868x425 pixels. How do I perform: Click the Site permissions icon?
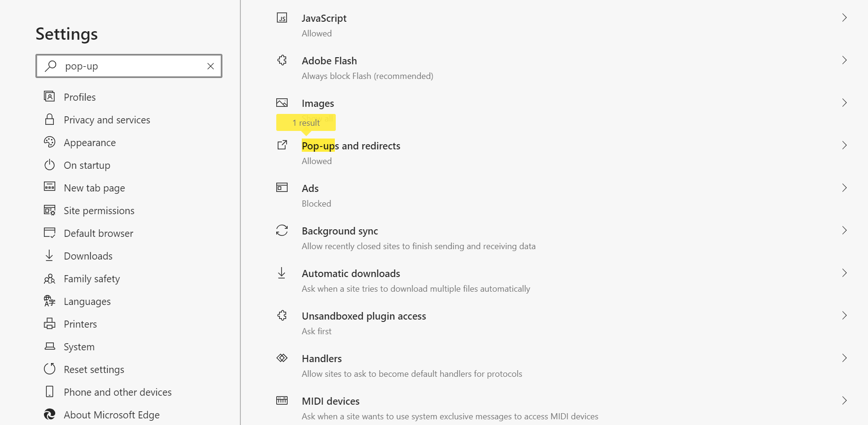coord(50,210)
